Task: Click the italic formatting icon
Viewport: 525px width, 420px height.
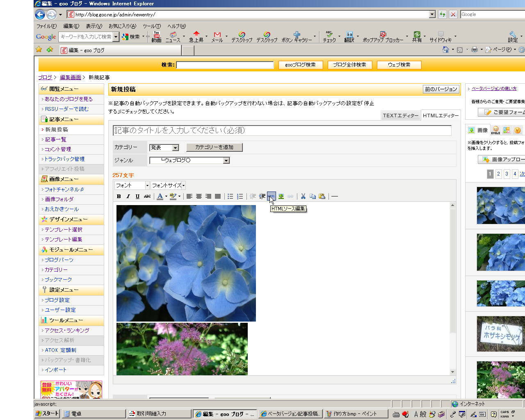Action: 128,196
